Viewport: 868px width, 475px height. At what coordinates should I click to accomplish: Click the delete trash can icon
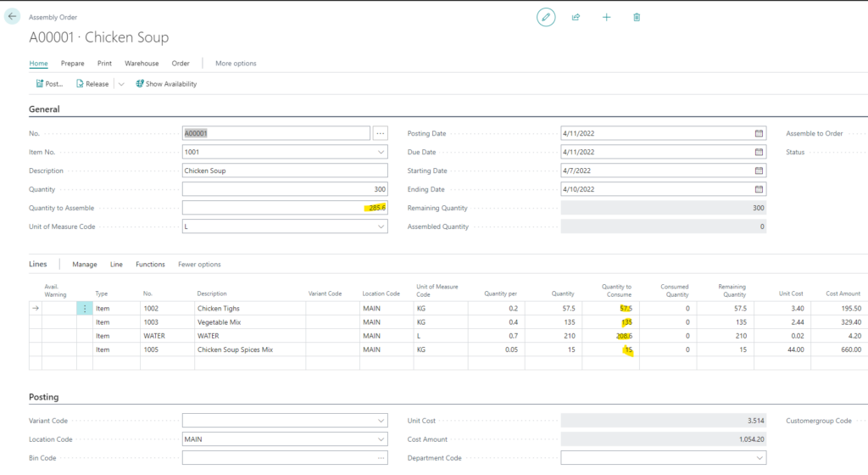click(x=637, y=17)
